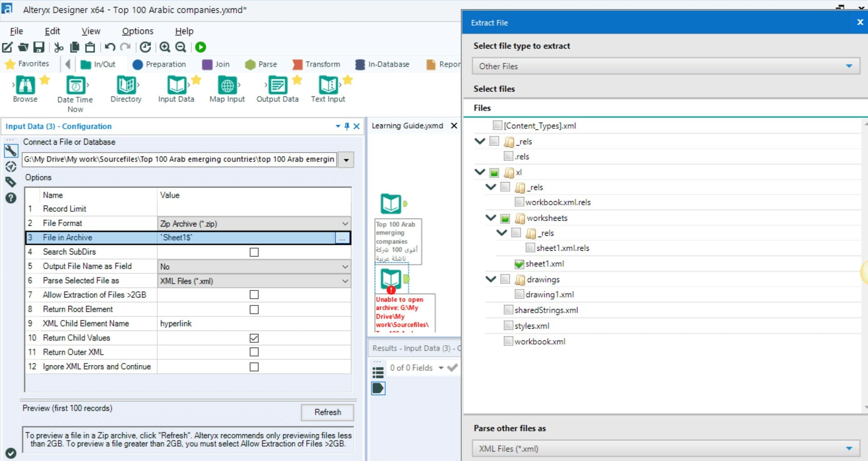Undo the last action

pos(110,47)
